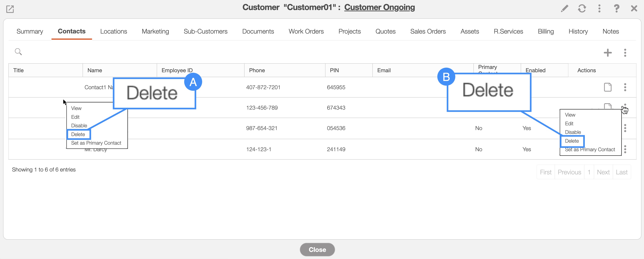Click document icon in Contact1 row

[x=607, y=87]
